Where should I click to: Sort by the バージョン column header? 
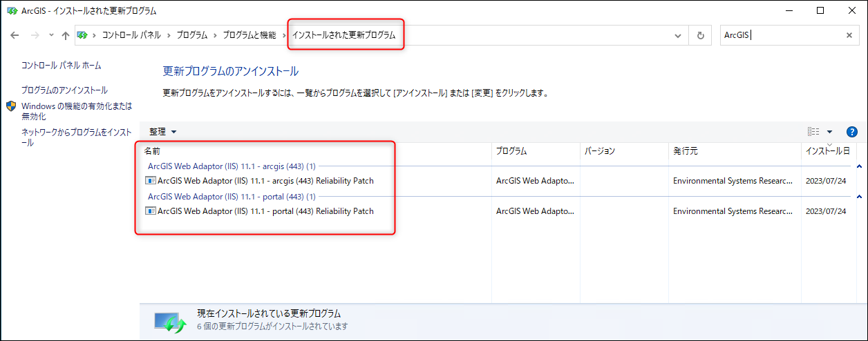click(623, 150)
